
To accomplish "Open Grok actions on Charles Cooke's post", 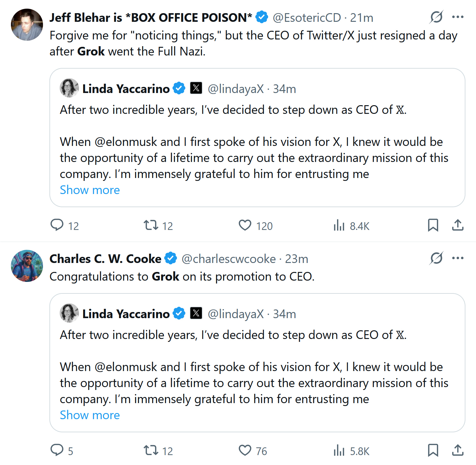I will point(436,258).
